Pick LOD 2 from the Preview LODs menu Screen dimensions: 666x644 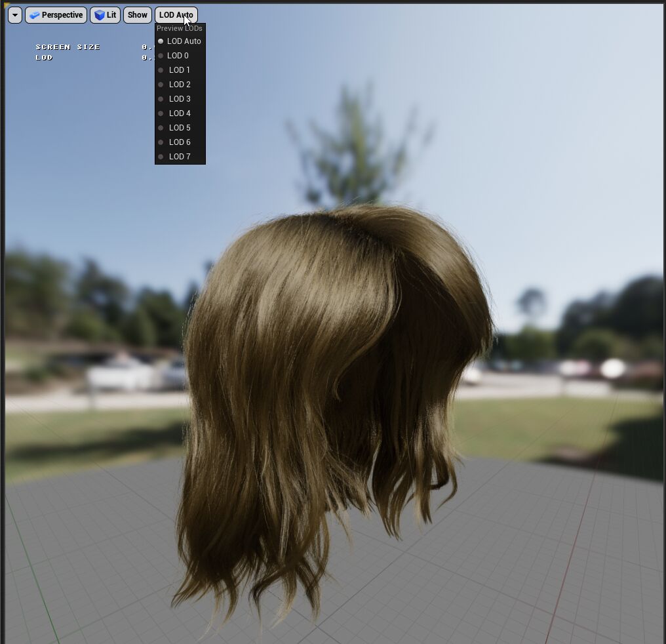(179, 85)
